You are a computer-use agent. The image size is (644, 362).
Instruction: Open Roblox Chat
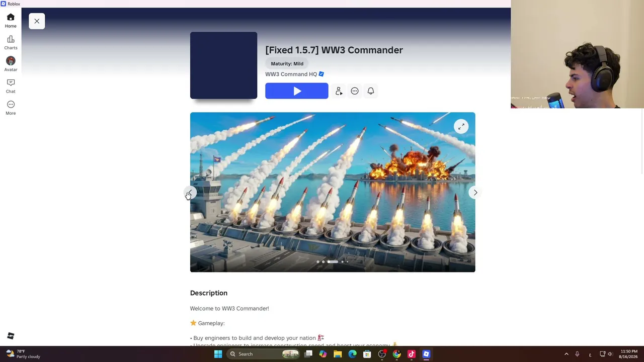point(11,86)
